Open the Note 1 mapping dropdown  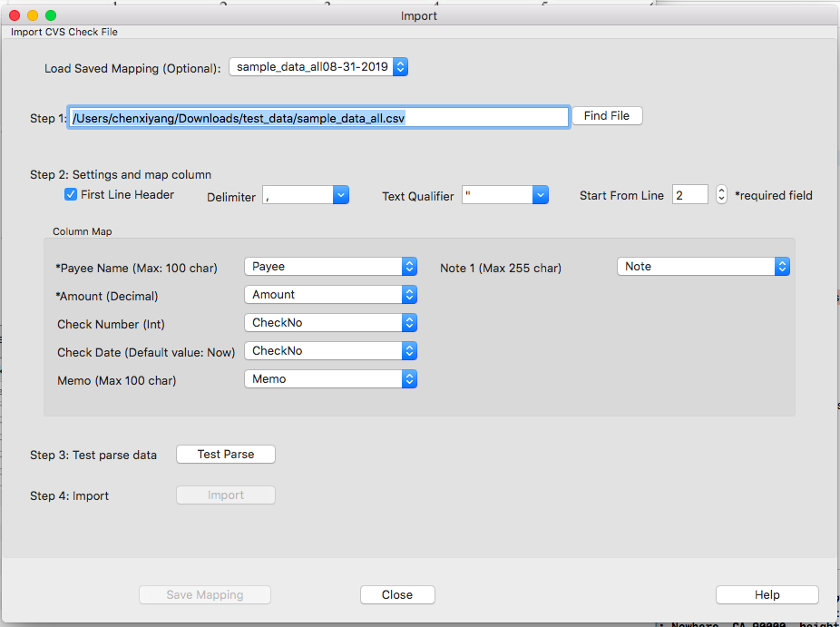tap(703, 267)
